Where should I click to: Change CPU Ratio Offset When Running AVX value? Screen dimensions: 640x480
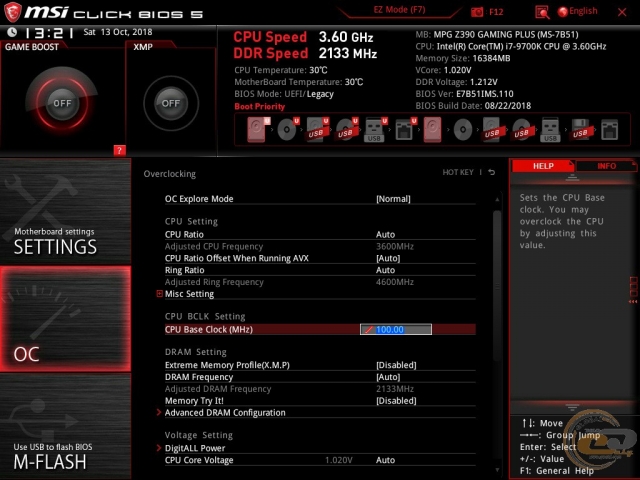pyautogui.click(x=388, y=258)
